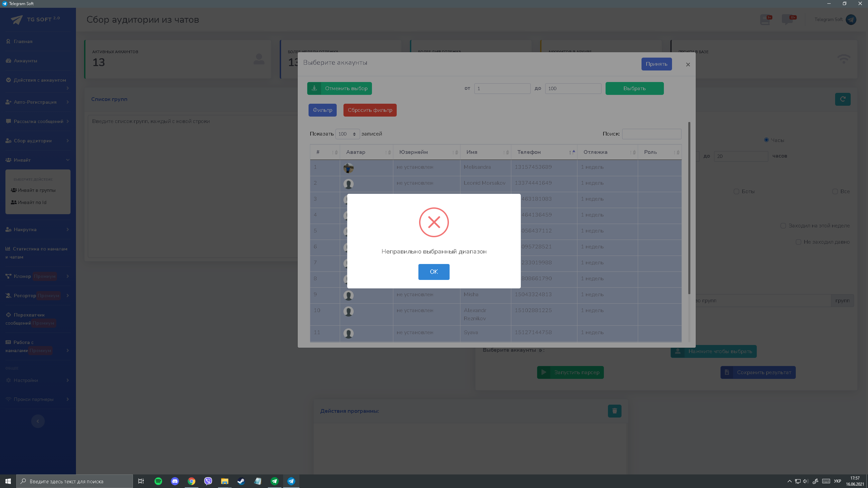The image size is (868, 488).
Task: Click the sidebar collapse arrow circle
Action: pyautogui.click(x=38, y=421)
